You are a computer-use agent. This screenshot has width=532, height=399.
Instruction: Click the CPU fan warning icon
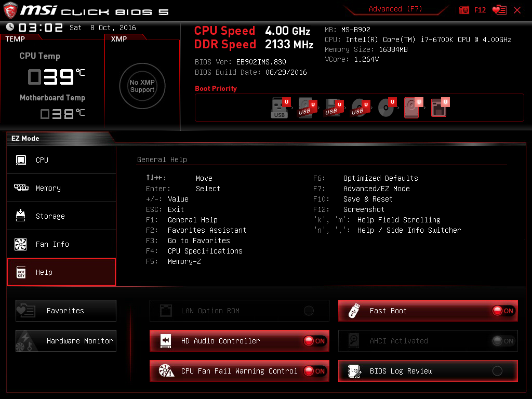click(167, 371)
